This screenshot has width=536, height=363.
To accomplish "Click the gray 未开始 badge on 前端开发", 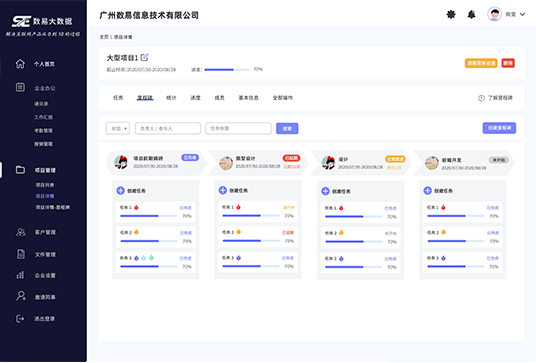I will pyautogui.click(x=499, y=160).
